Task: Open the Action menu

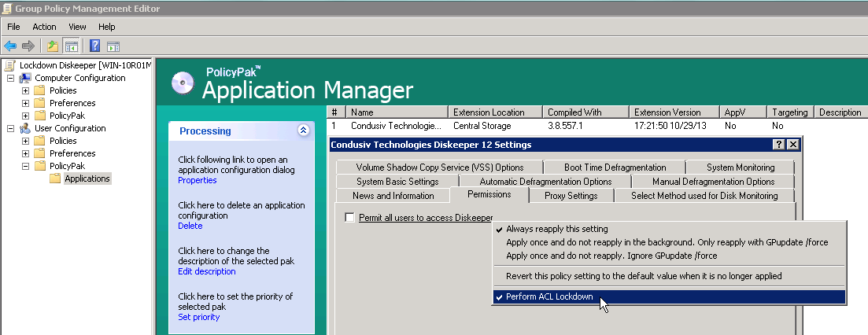Action: (44, 27)
